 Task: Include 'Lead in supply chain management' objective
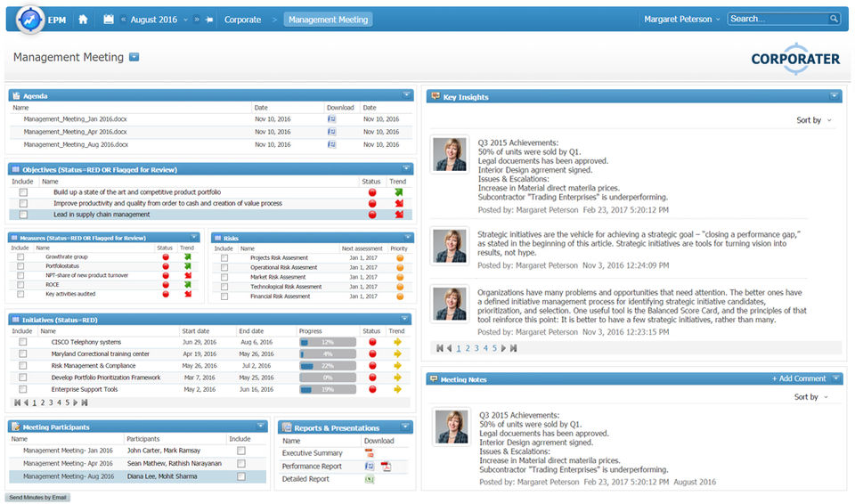[23, 215]
